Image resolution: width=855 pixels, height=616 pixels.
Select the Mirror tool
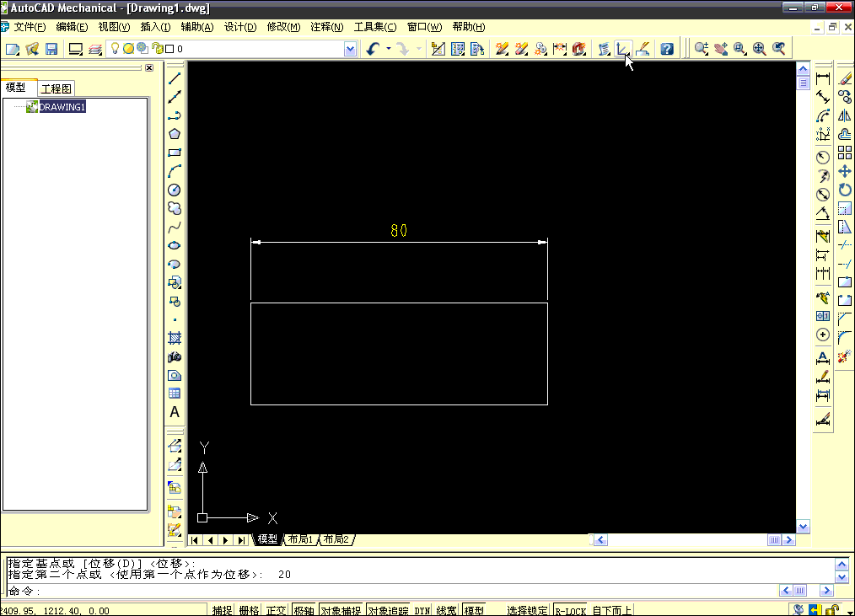[x=845, y=115]
